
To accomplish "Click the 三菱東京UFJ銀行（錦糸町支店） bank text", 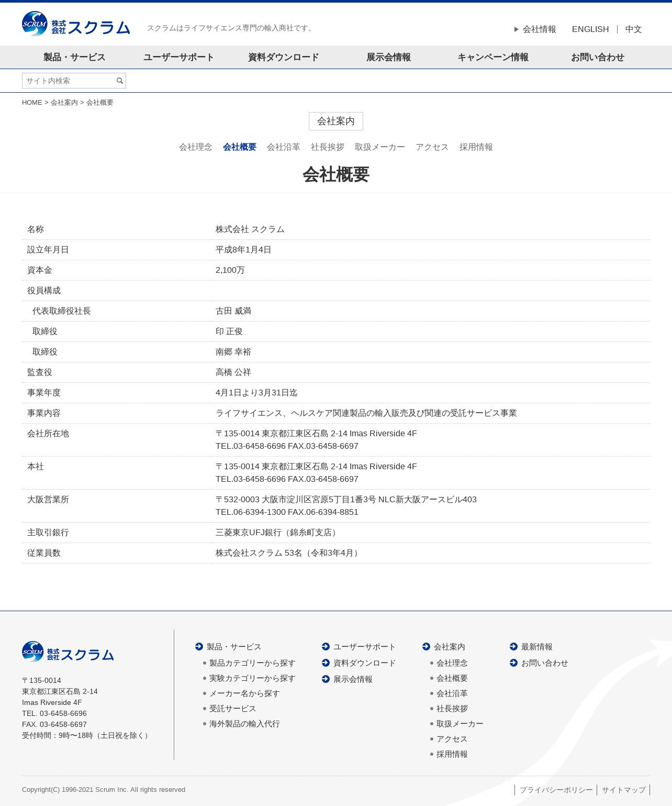I will 278,533.
